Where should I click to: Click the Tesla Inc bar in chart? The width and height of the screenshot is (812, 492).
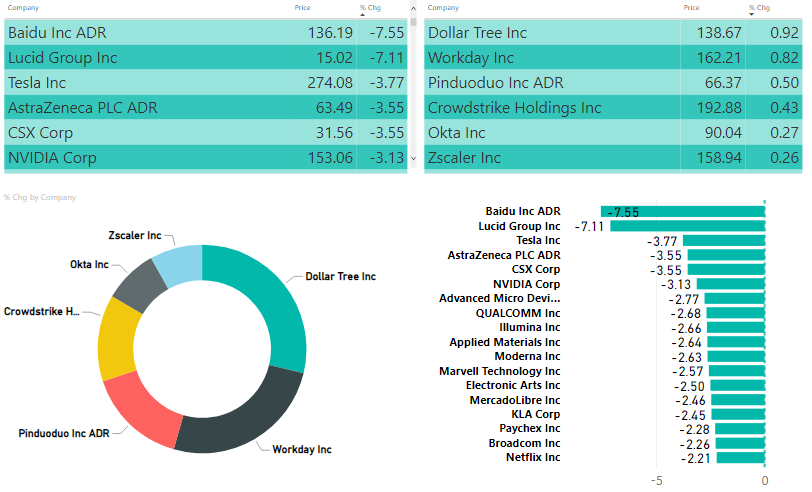[x=723, y=240]
